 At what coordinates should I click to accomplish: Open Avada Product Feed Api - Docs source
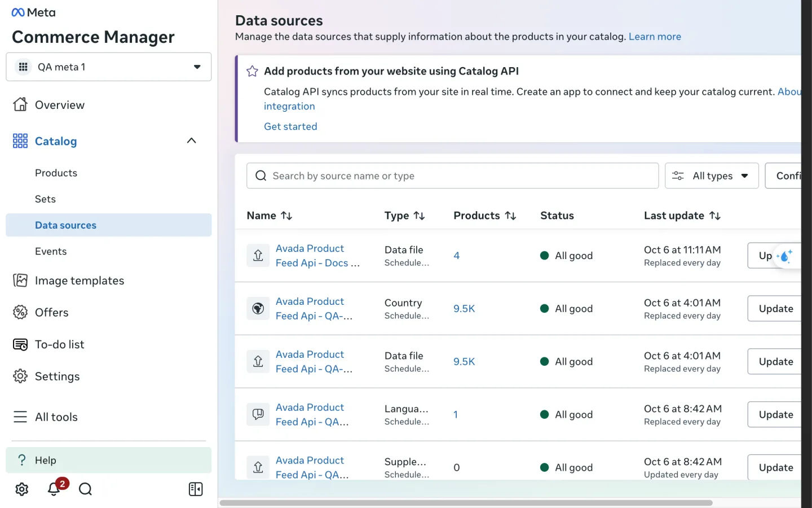coord(317,256)
